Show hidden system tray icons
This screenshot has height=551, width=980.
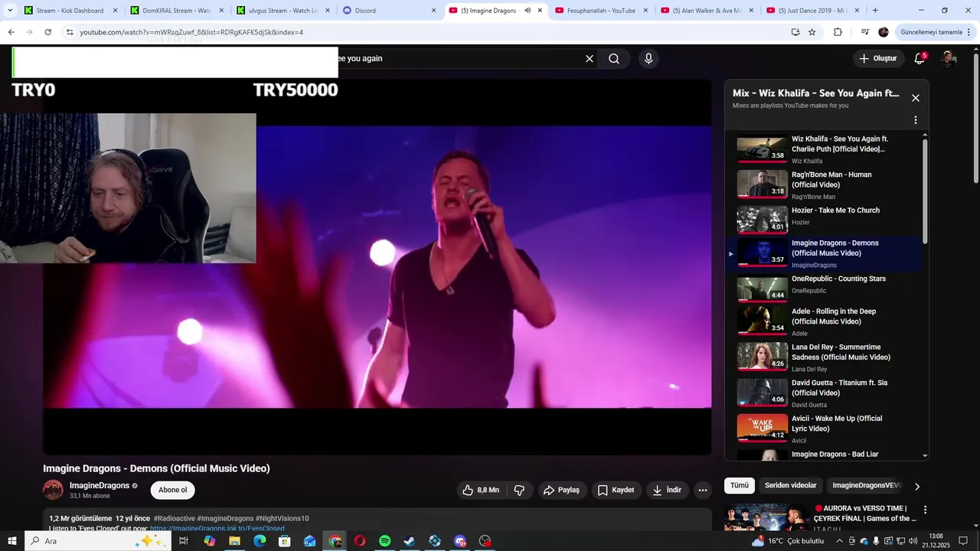pyautogui.click(x=839, y=541)
